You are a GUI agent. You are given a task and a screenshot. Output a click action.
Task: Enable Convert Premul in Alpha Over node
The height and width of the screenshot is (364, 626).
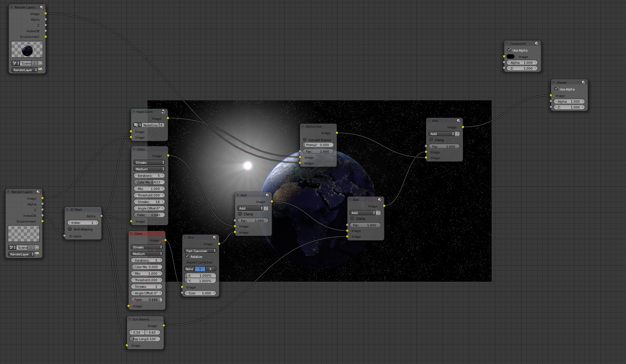coord(305,140)
